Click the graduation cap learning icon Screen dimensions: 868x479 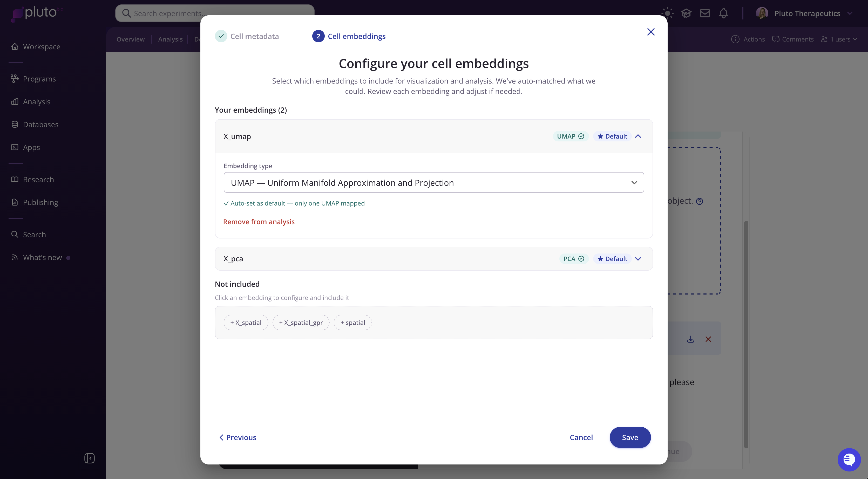click(686, 13)
